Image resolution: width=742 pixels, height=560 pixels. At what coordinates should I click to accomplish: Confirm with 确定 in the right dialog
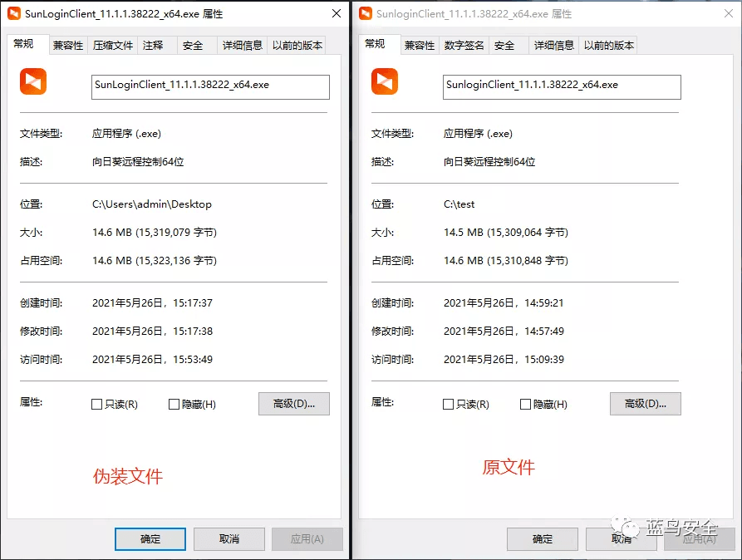pos(543,539)
